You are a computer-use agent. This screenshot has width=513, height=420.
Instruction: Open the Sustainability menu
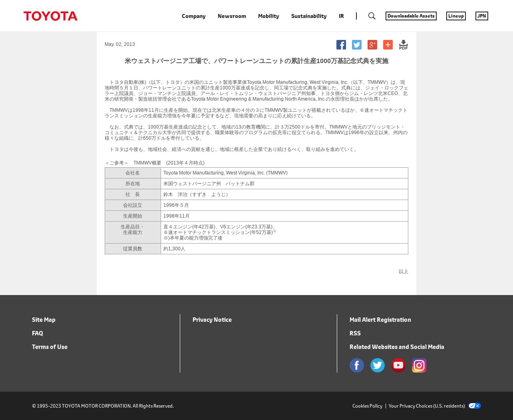pos(309,16)
